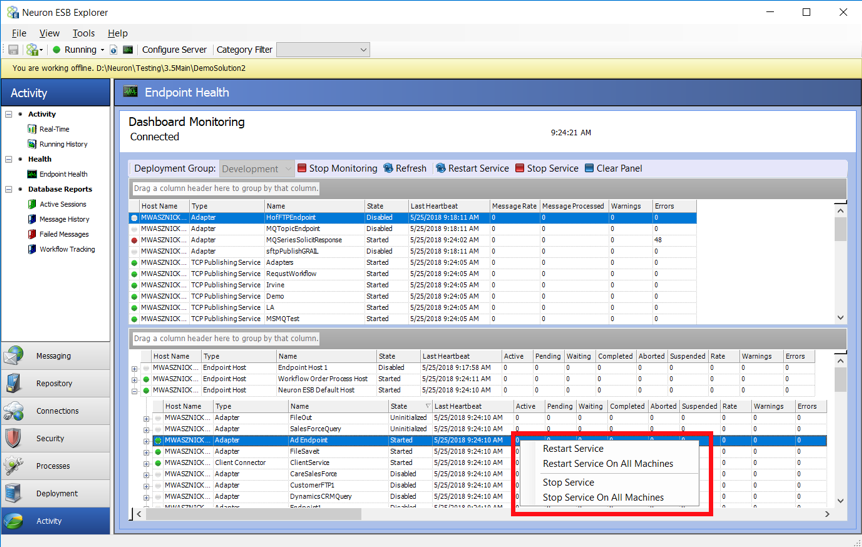
Task: Select the MQSeriesSolicitResponse row
Action: (413, 240)
